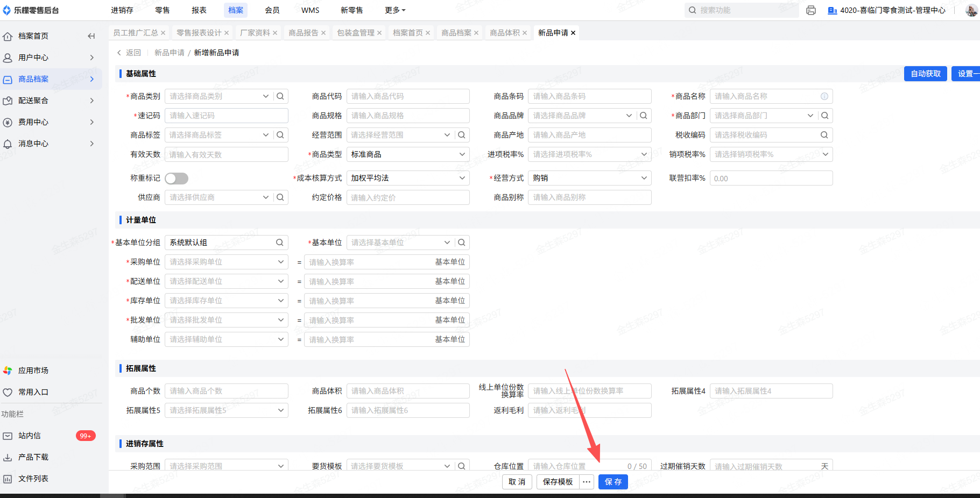980x498 pixels.
Task: Click the search icon in 税收编码 field
Action: coord(824,135)
